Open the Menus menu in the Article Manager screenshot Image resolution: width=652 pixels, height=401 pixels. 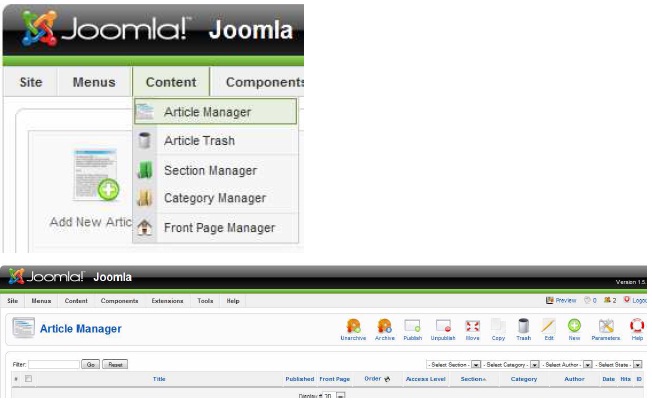[x=41, y=301]
